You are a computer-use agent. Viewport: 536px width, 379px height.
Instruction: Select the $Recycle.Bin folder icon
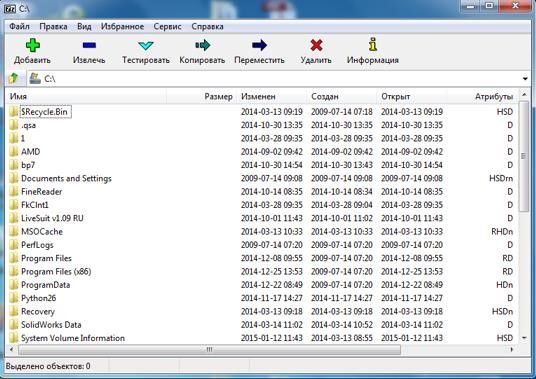[14, 111]
